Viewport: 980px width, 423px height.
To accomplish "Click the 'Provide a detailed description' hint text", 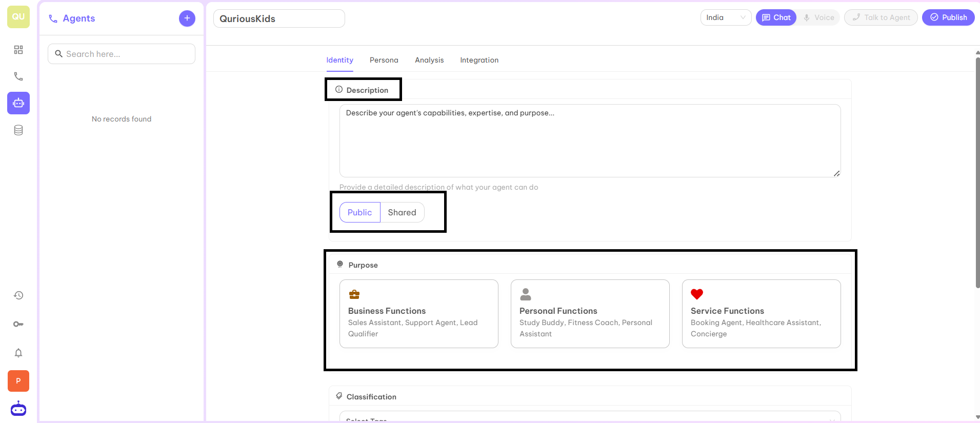I will (439, 187).
